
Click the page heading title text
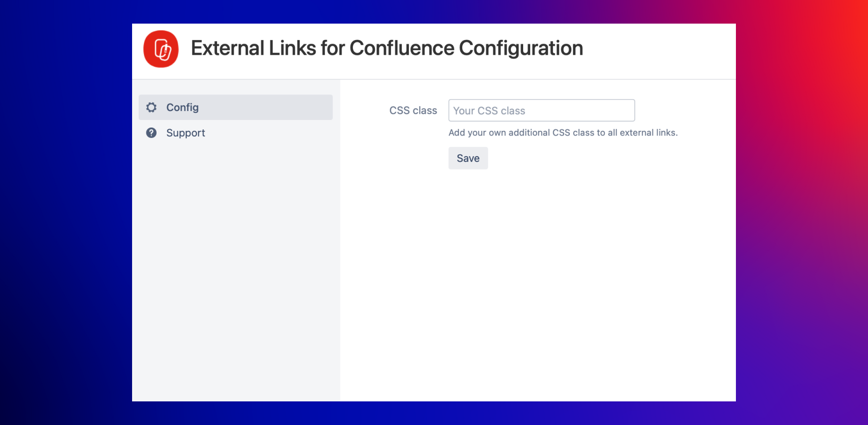coord(387,48)
